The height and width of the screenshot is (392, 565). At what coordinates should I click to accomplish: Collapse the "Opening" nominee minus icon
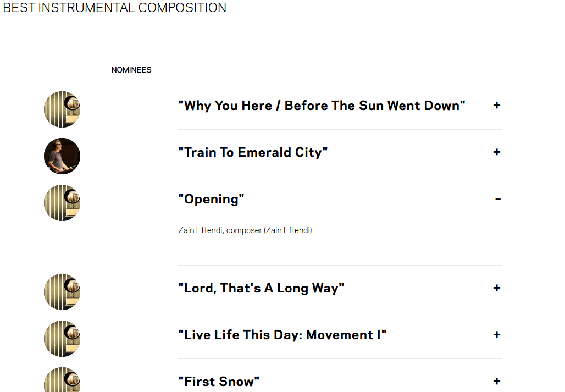pos(497,199)
